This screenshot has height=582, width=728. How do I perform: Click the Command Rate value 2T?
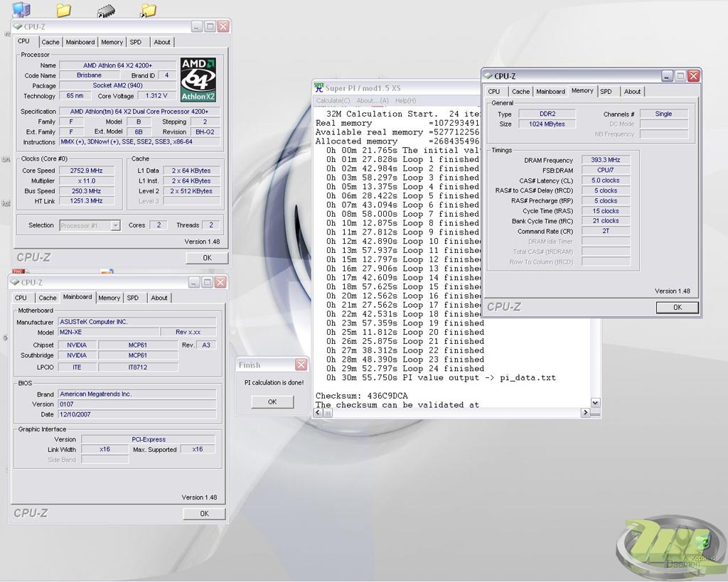pyautogui.click(x=606, y=231)
